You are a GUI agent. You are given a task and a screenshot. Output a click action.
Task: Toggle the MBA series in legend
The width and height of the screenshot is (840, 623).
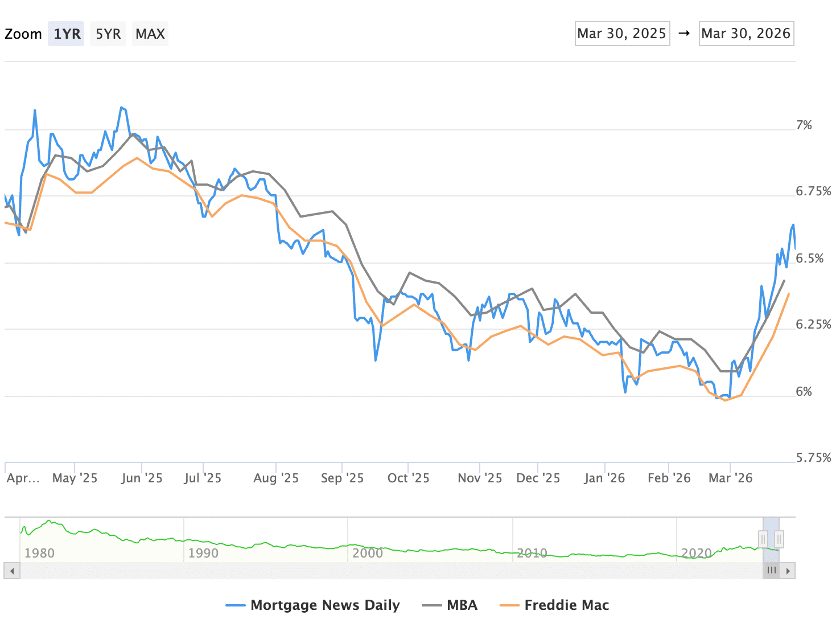450,605
